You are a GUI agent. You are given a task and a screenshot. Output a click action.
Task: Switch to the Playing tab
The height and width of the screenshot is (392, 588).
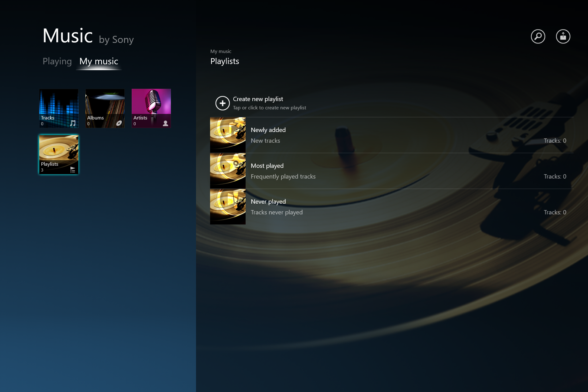tap(57, 61)
